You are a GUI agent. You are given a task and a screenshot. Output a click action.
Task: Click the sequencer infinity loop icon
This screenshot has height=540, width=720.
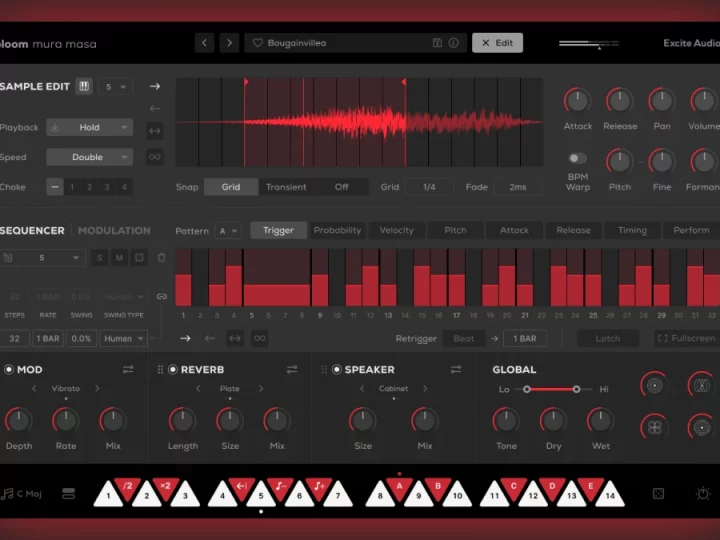click(x=259, y=338)
